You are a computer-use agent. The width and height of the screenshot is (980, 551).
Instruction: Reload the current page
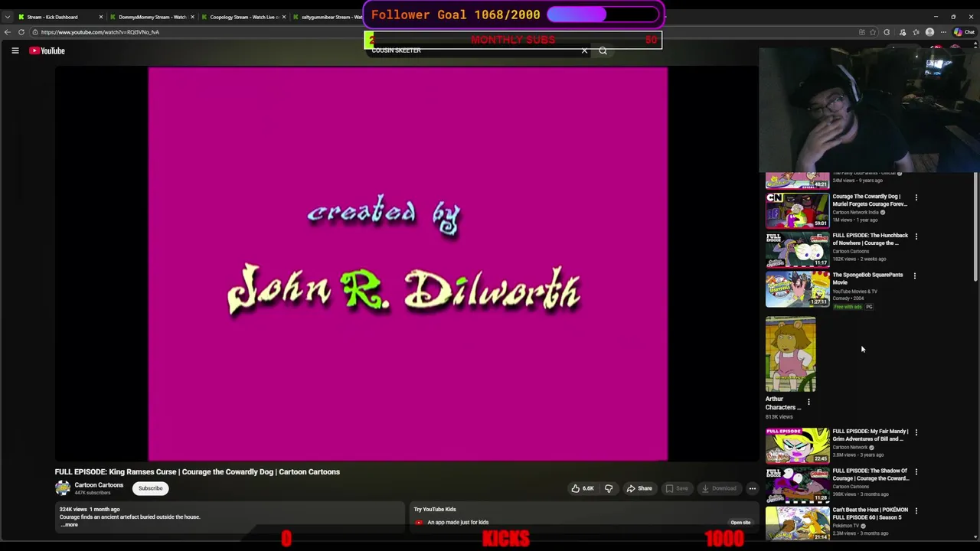coord(21,32)
